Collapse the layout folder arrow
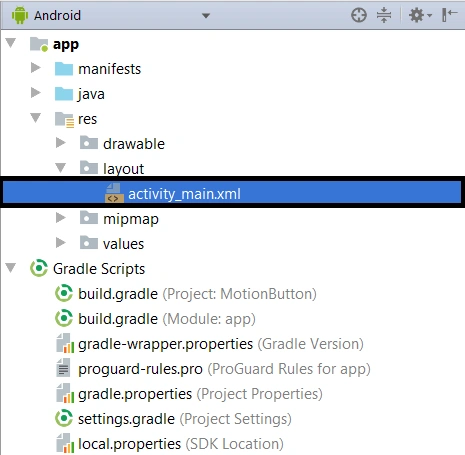The image size is (465, 455). coord(61,168)
